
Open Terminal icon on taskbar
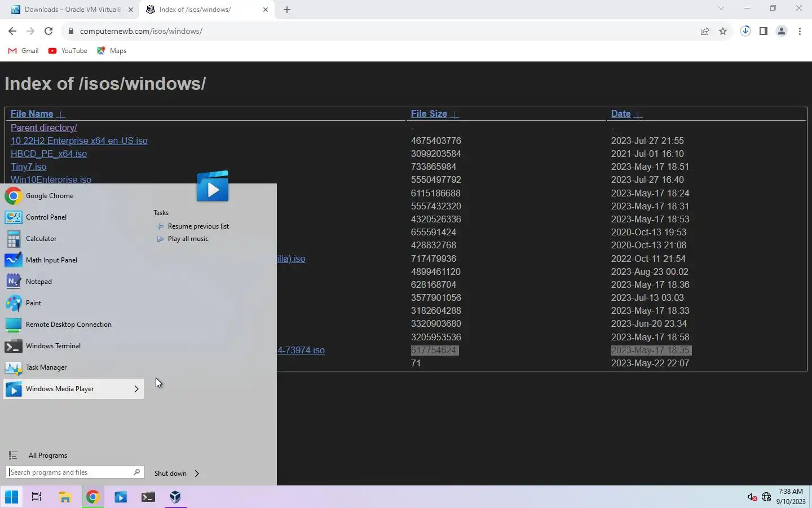(148, 497)
